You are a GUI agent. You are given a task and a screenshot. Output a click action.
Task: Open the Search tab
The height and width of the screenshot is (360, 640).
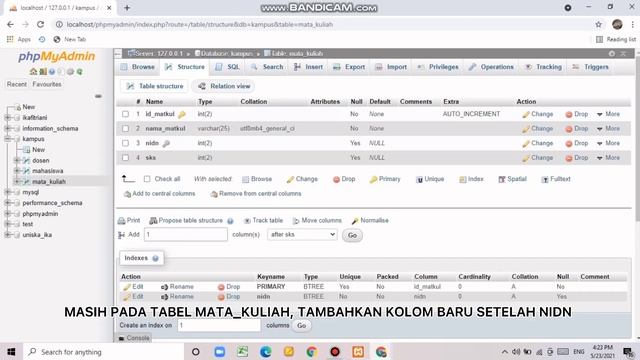(x=267, y=67)
